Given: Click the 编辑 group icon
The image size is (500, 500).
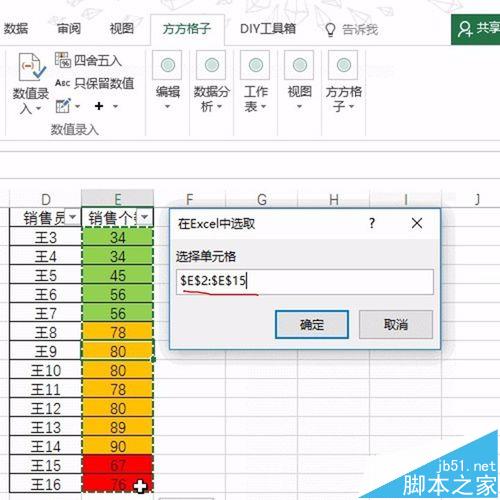Looking at the screenshot, I should [167, 65].
